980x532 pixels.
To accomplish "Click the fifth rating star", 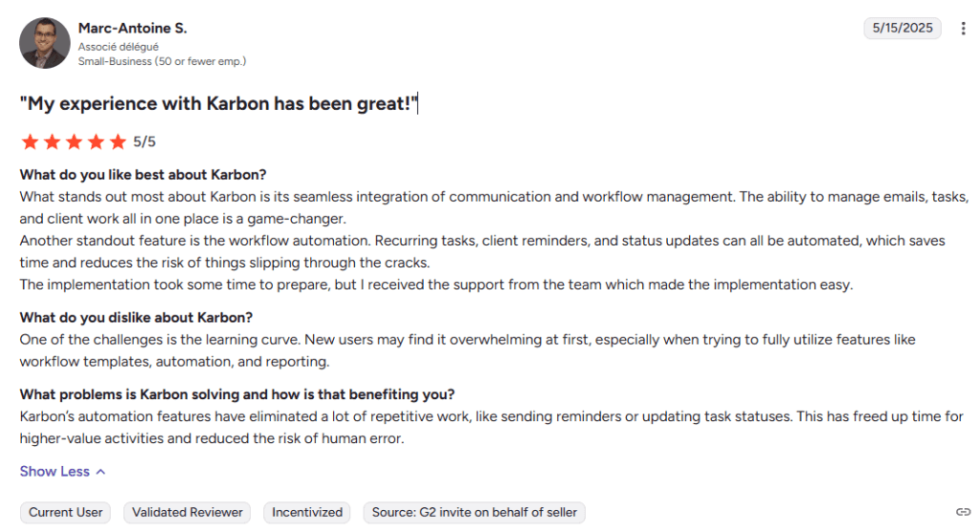I will pos(118,142).
